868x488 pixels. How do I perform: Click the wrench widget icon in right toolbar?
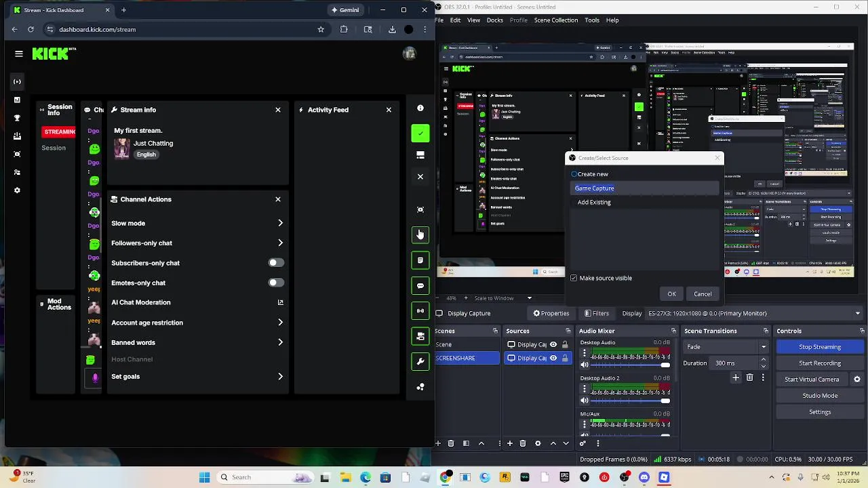coord(420,361)
